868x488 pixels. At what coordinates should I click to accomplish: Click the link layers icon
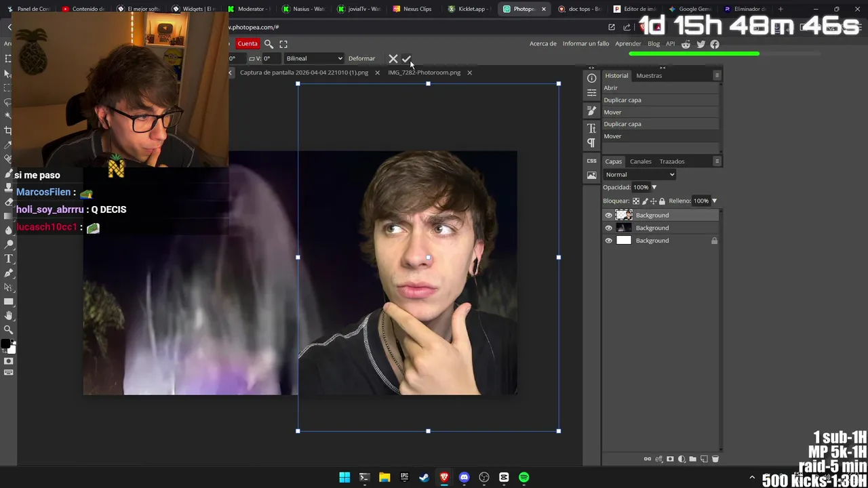click(x=648, y=459)
